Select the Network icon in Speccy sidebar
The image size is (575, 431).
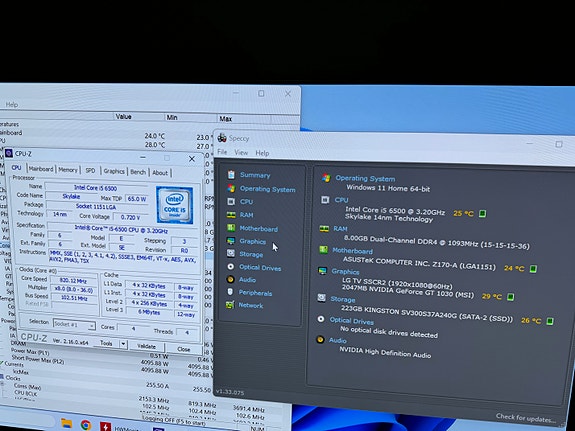click(x=230, y=305)
